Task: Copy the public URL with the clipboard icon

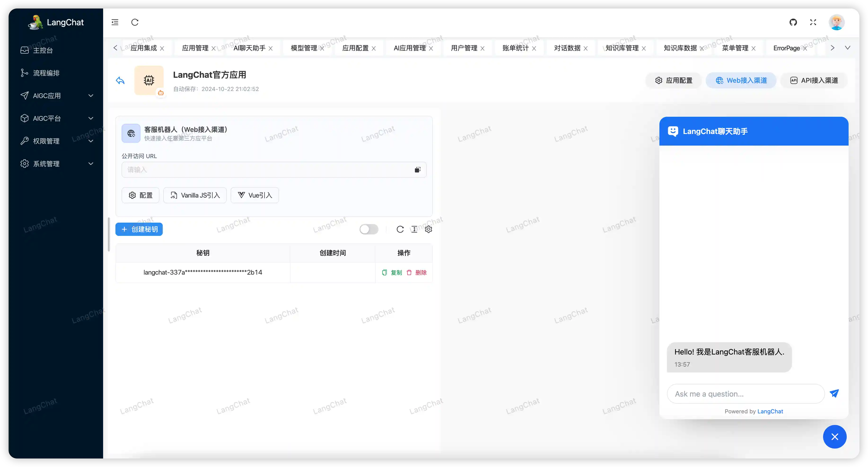Action: click(417, 170)
